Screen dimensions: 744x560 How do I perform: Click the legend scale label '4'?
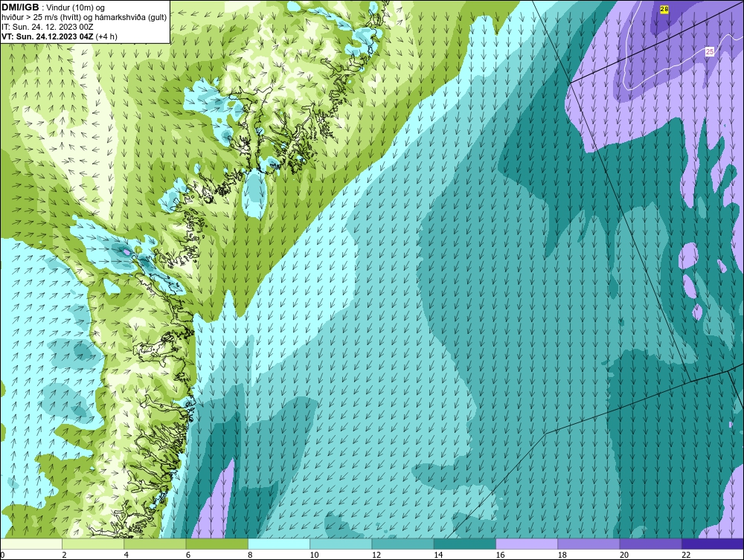pos(126,556)
